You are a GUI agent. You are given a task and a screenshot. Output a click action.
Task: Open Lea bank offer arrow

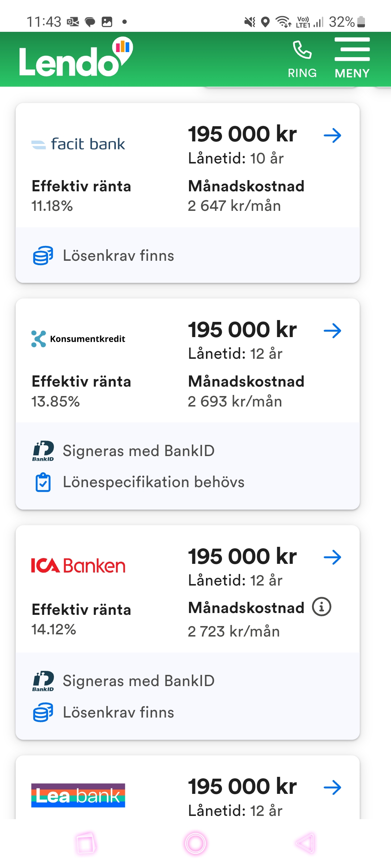click(x=332, y=787)
